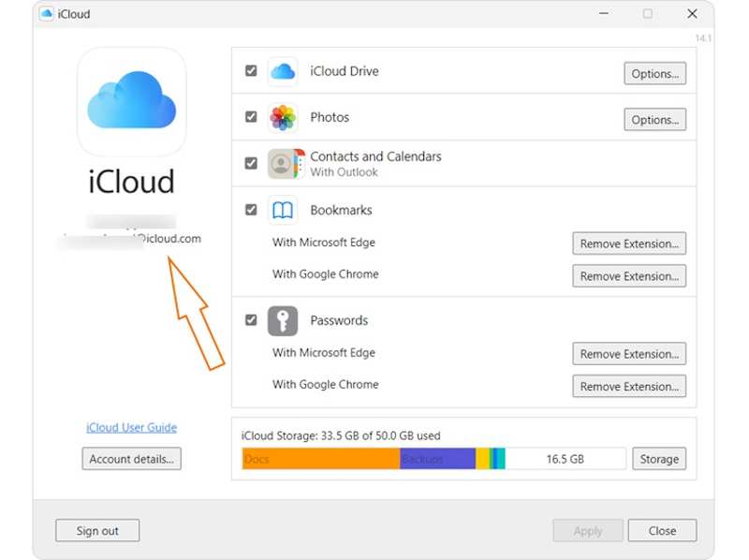Image resolution: width=749 pixels, height=560 pixels.
Task: Click the Passwords key icon
Action: coord(283,320)
